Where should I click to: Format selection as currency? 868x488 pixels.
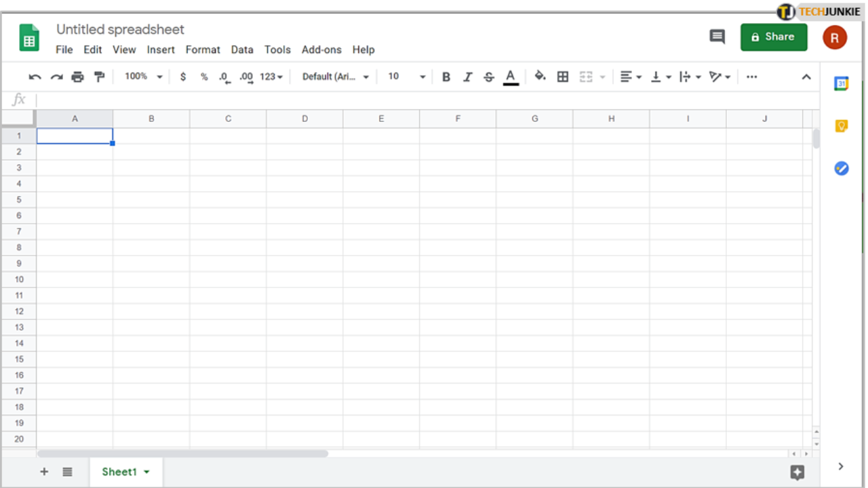pyautogui.click(x=183, y=77)
